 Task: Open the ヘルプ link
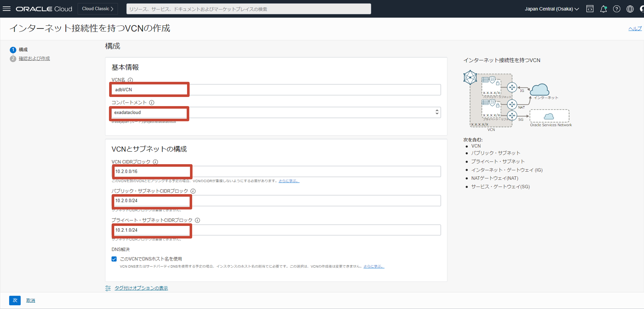[x=635, y=28]
